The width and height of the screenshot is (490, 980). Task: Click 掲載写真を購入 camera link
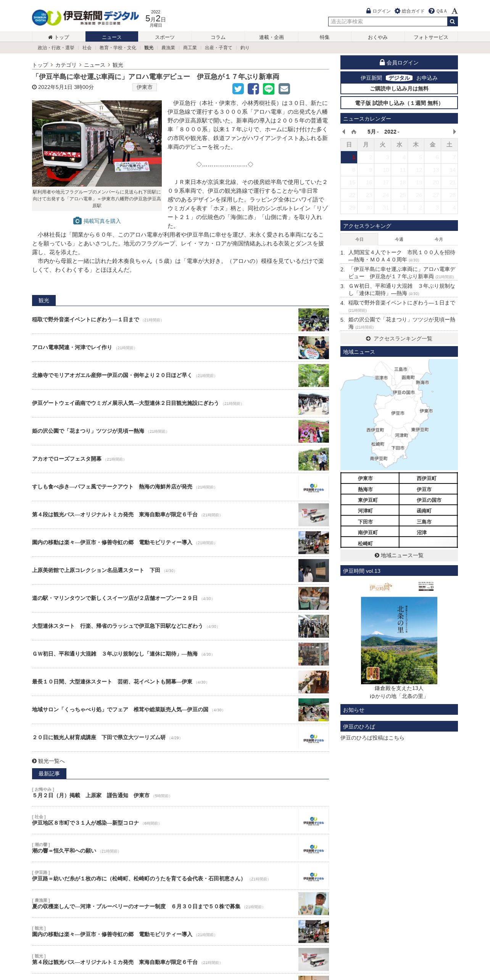(97, 221)
